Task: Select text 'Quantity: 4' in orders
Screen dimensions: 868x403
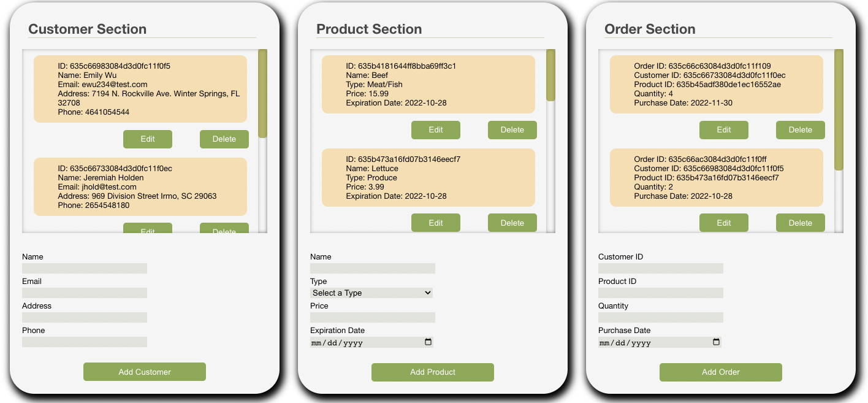Action: (x=653, y=93)
